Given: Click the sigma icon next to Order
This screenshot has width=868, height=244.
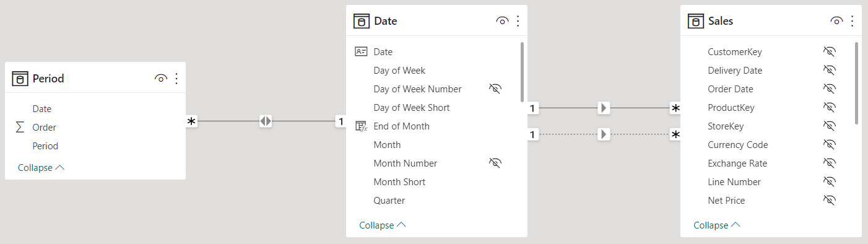Looking at the screenshot, I should click(x=20, y=128).
